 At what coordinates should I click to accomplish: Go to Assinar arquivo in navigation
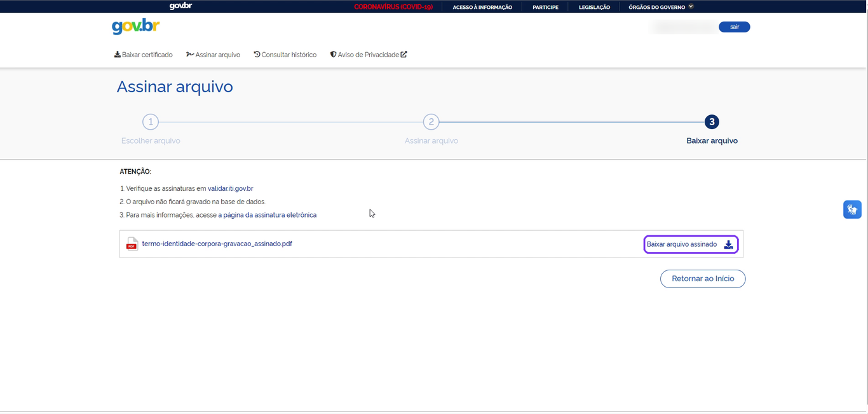(x=214, y=55)
